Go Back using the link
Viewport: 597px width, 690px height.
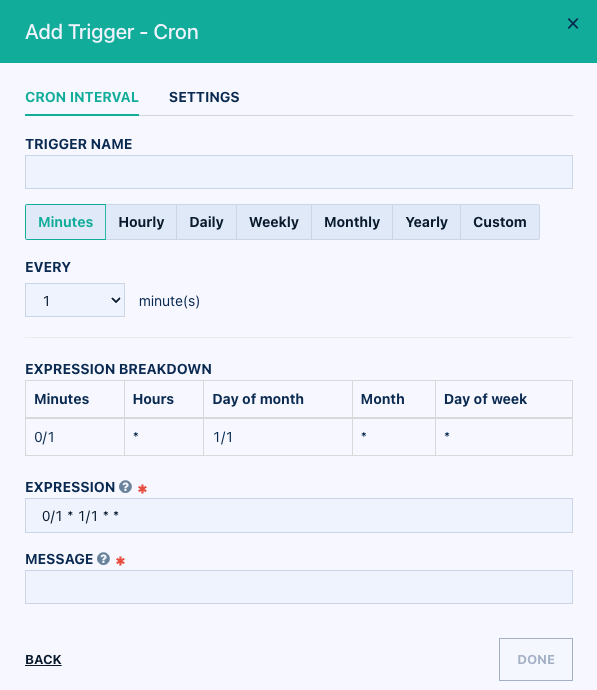coord(43,659)
